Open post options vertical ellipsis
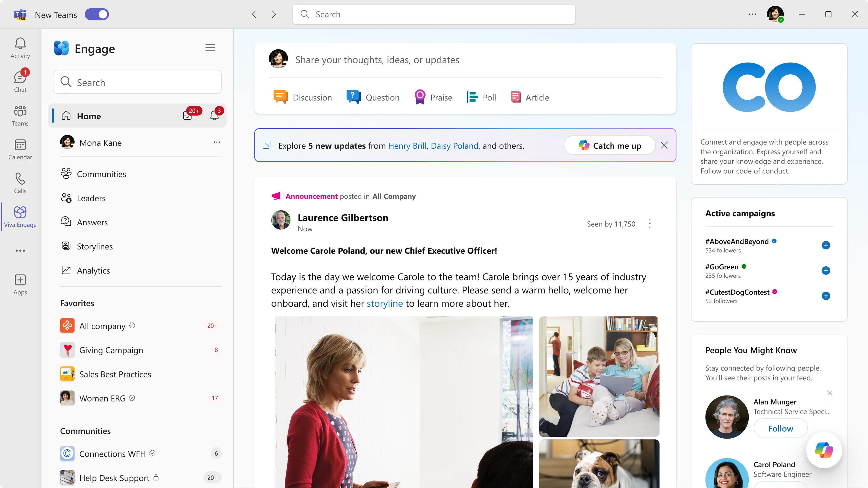The image size is (868, 488). [650, 224]
